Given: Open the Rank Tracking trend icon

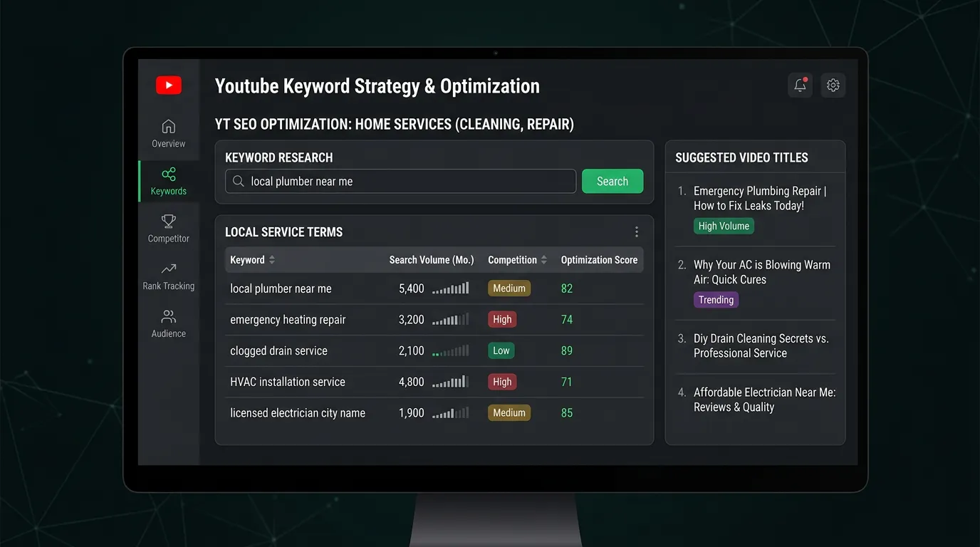Looking at the screenshot, I should [x=169, y=269].
